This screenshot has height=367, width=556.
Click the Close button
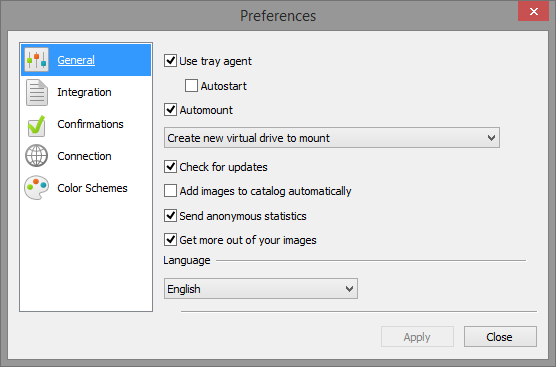click(x=500, y=337)
